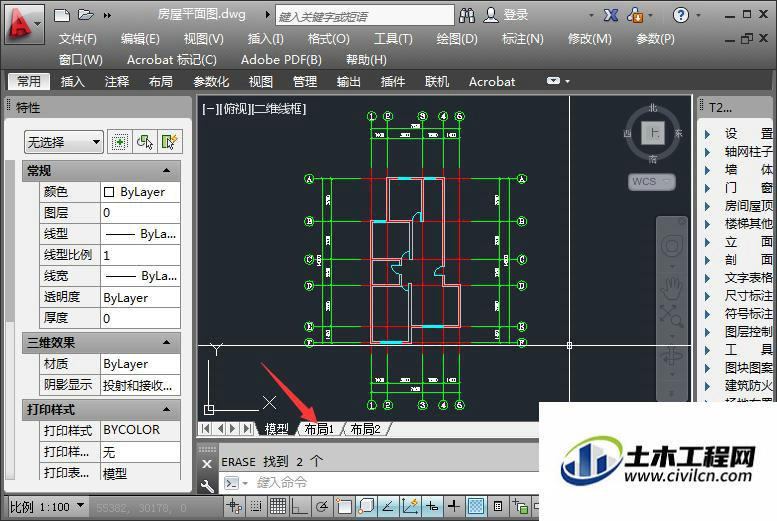This screenshot has width=777, height=521.
Task: Collapse the 打印样式 properties section
Action: point(166,409)
